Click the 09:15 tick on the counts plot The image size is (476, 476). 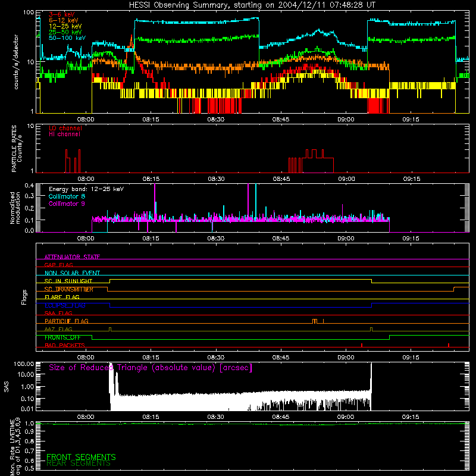pos(411,120)
